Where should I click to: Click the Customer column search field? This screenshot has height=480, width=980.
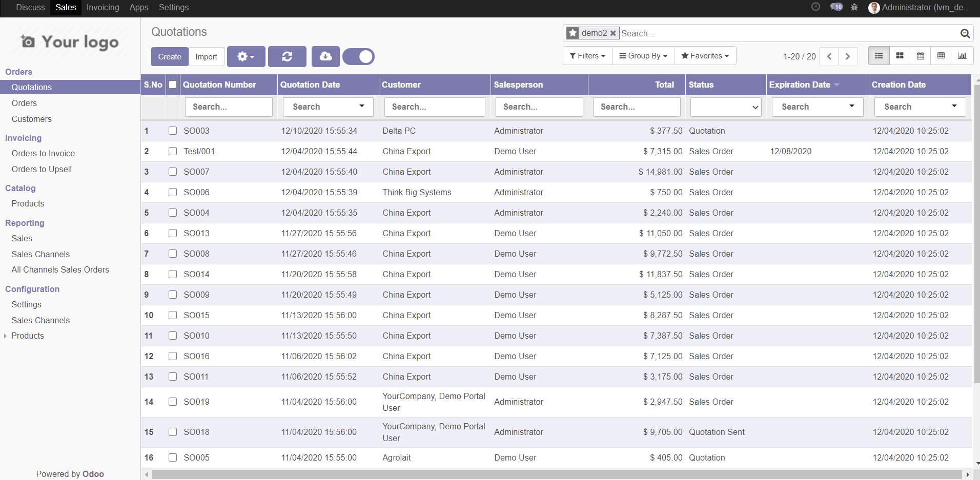click(434, 107)
